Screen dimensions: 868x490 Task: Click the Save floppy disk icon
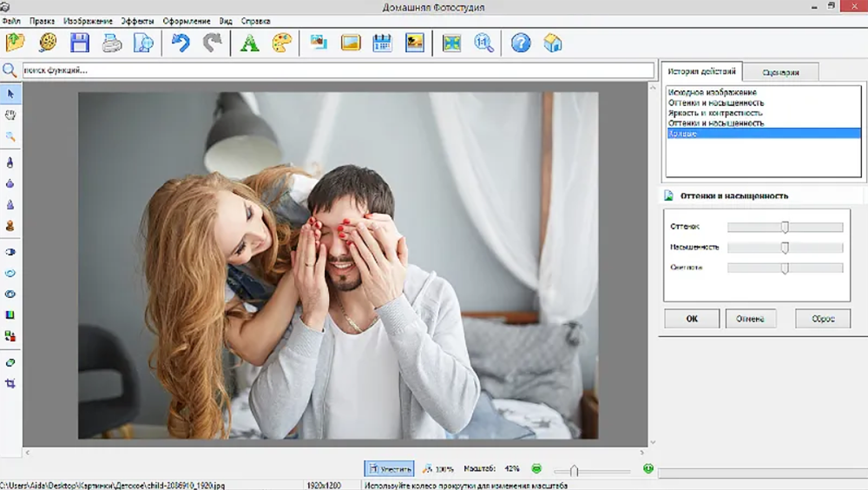pyautogui.click(x=80, y=43)
